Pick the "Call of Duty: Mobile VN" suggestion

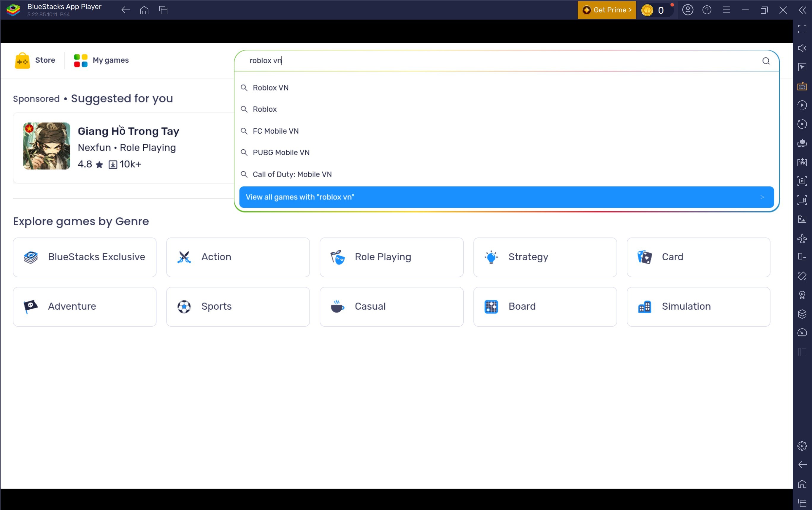coord(507,174)
